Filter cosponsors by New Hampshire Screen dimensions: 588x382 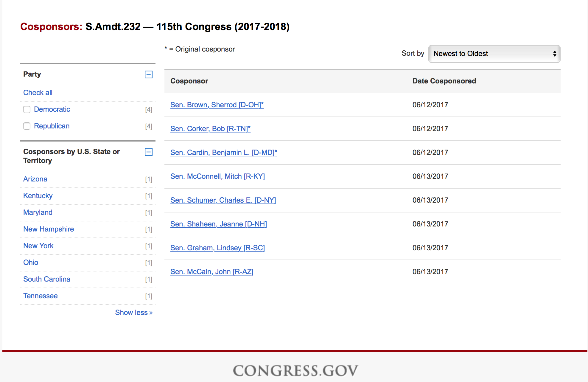tap(49, 229)
